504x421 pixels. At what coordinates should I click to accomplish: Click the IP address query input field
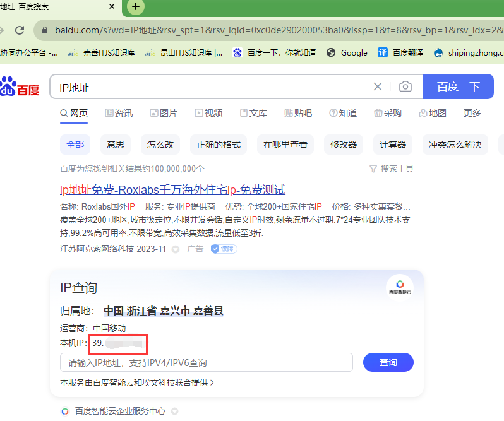207,362
